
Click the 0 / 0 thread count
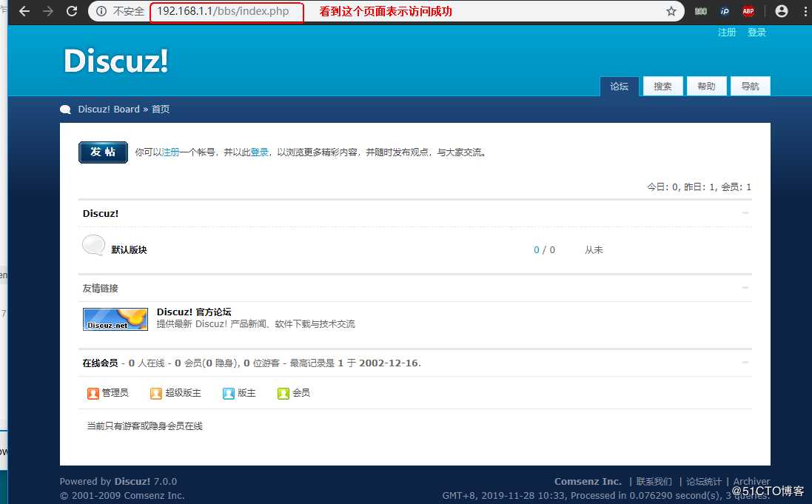[x=544, y=249]
